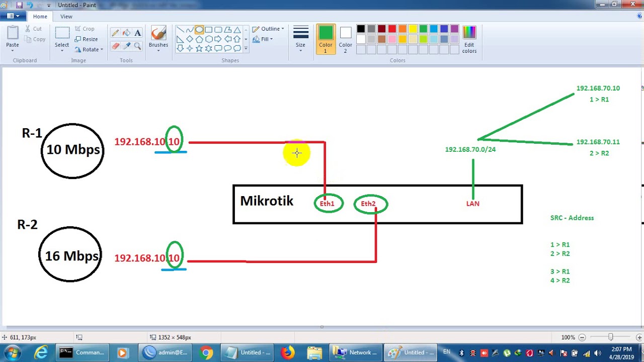Open the Rotate dropdown
This screenshot has width=644, height=362.
tap(89, 49)
